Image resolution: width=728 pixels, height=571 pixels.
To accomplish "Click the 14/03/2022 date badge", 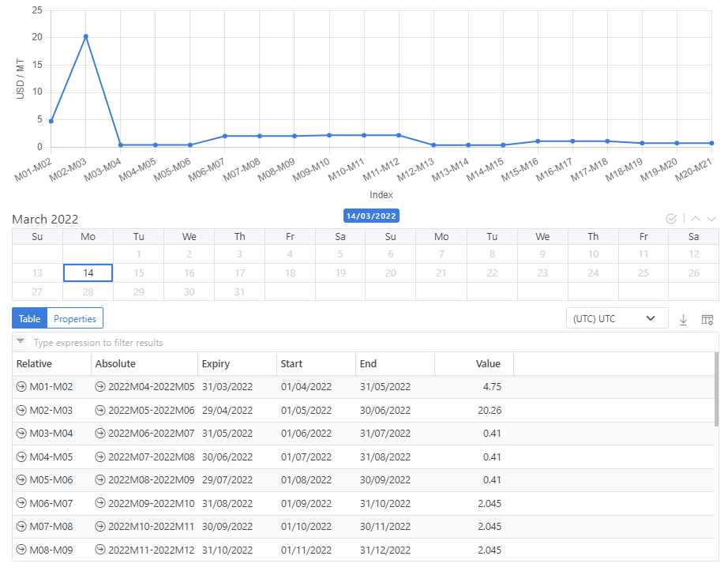I will [x=371, y=216].
